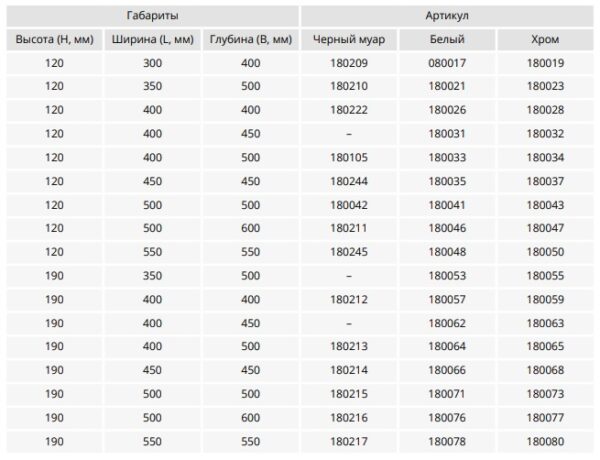Select article number 180217
Viewport: 600px width, 460px height.
tap(349, 440)
